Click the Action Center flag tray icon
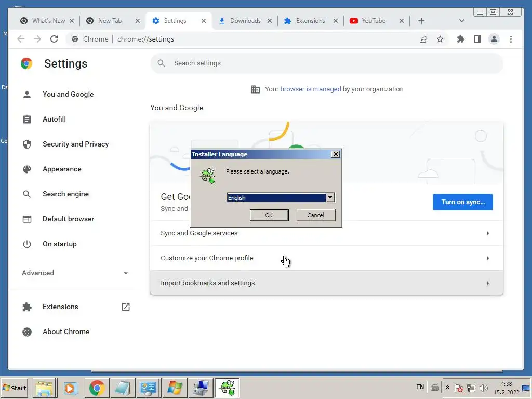Image resolution: width=532 pixels, height=399 pixels. tap(458, 388)
